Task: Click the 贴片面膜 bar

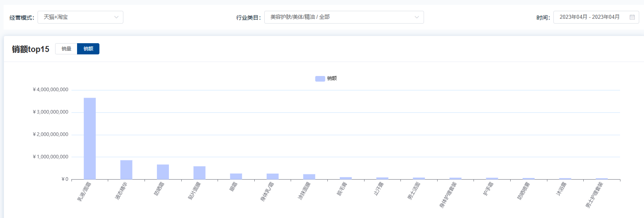Action: coord(199,173)
